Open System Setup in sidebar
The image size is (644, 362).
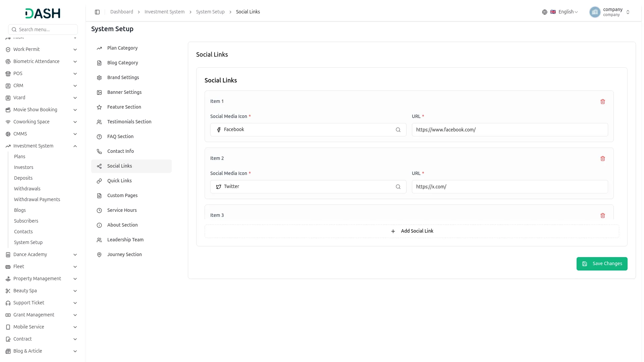coord(29,242)
